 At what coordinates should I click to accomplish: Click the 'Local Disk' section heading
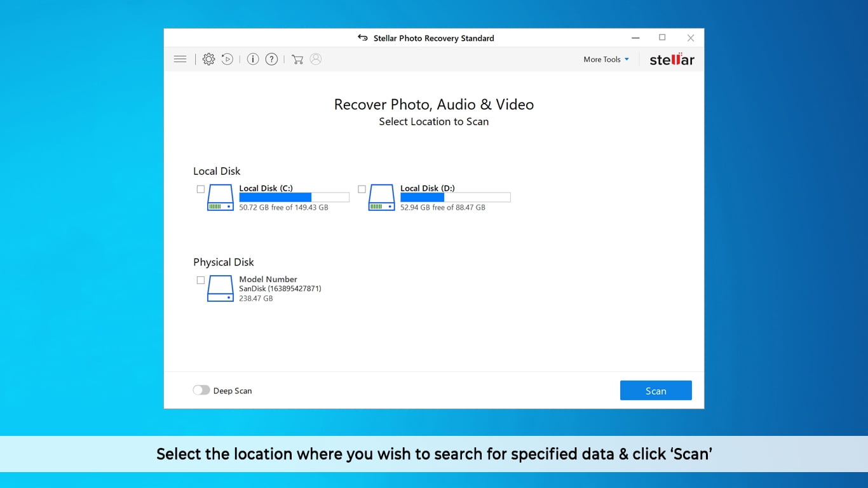(217, 171)
